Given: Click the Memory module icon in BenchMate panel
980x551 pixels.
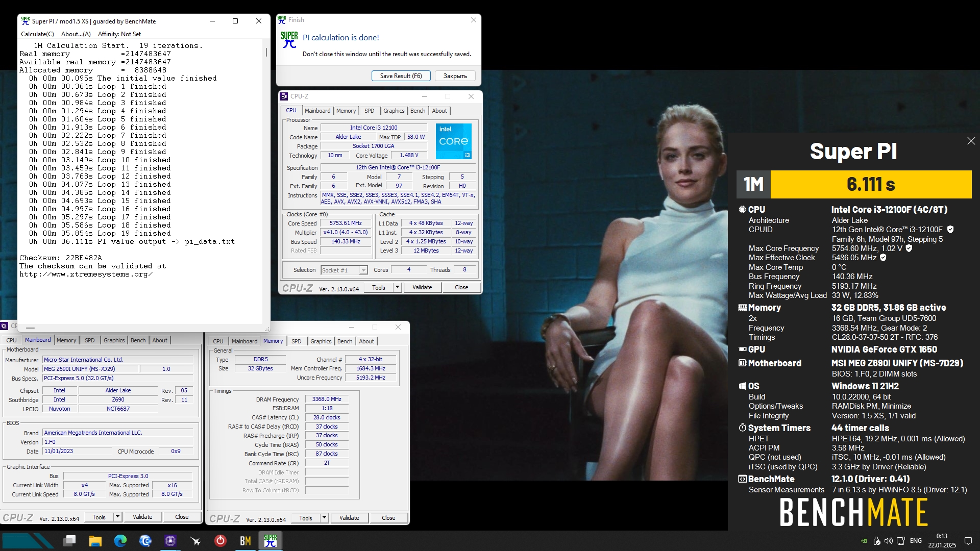Looking at the screenshot, I should (742, 308).
